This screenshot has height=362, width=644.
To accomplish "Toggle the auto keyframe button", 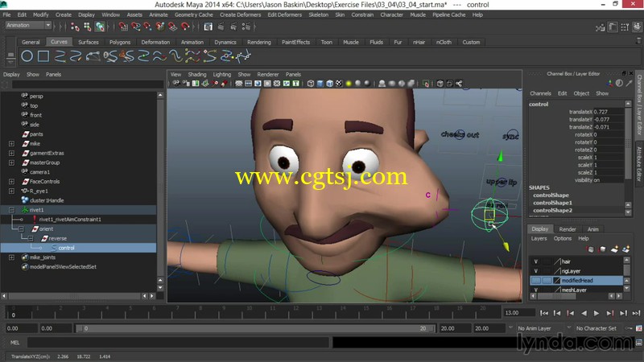I will coord(629,328).
